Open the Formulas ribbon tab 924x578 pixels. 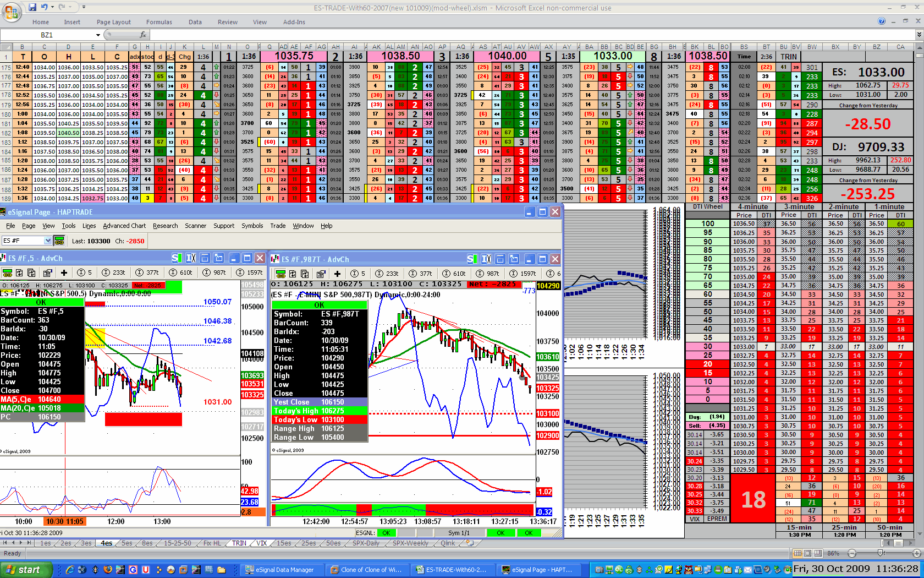coord(159,22)
